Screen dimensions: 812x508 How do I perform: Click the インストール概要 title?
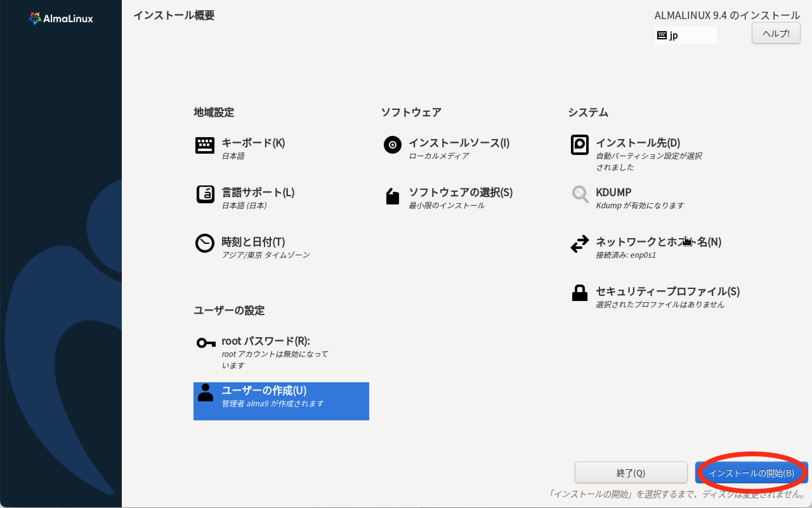[x=174, y=15]
